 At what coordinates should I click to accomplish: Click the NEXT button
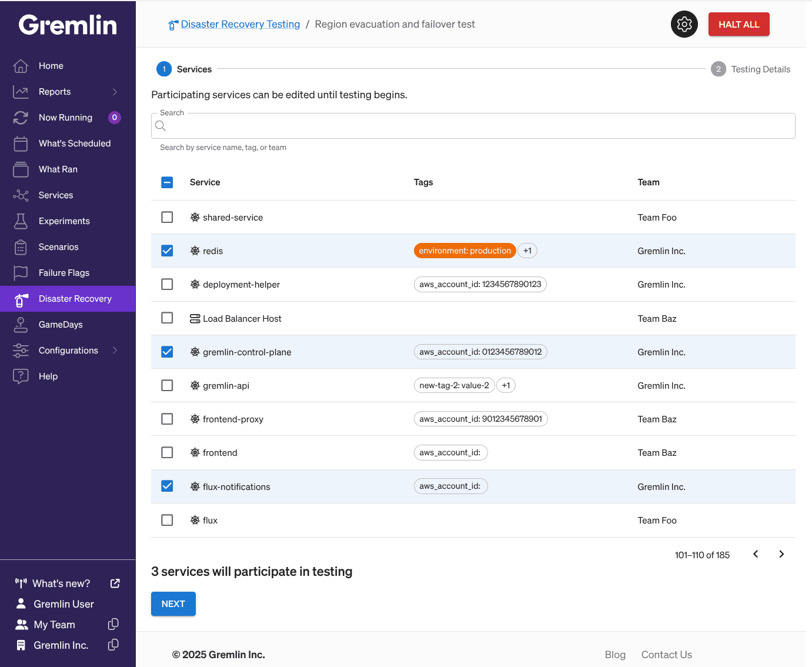coord(173,604)
